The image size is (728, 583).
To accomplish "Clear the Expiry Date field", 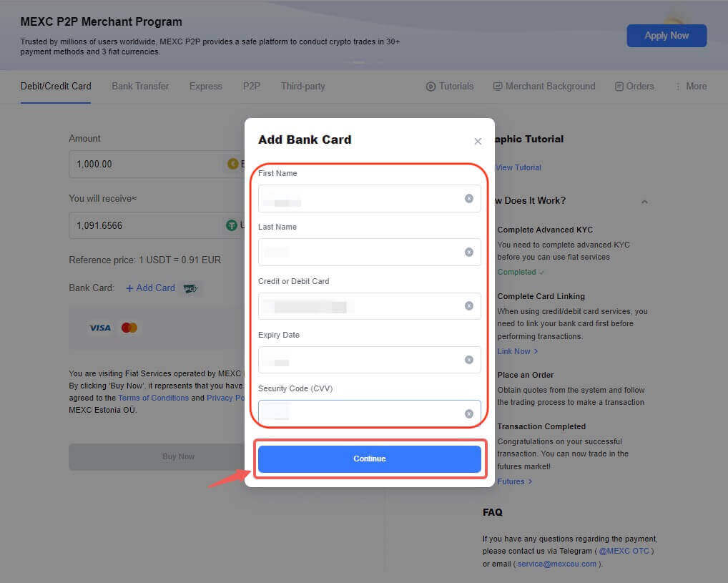I will tap(469, 359).
